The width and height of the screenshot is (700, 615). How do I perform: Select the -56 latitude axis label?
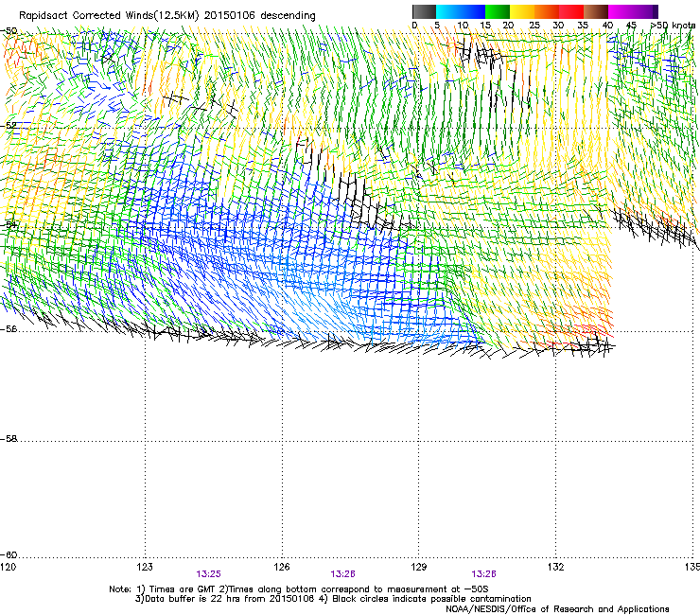9,329
